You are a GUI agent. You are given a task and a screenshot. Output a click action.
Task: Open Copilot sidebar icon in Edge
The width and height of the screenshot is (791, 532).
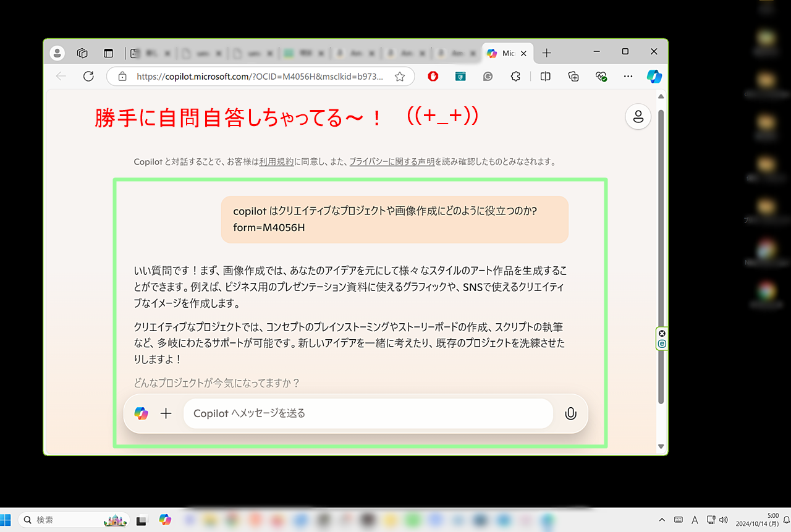[x=654, y=77]
